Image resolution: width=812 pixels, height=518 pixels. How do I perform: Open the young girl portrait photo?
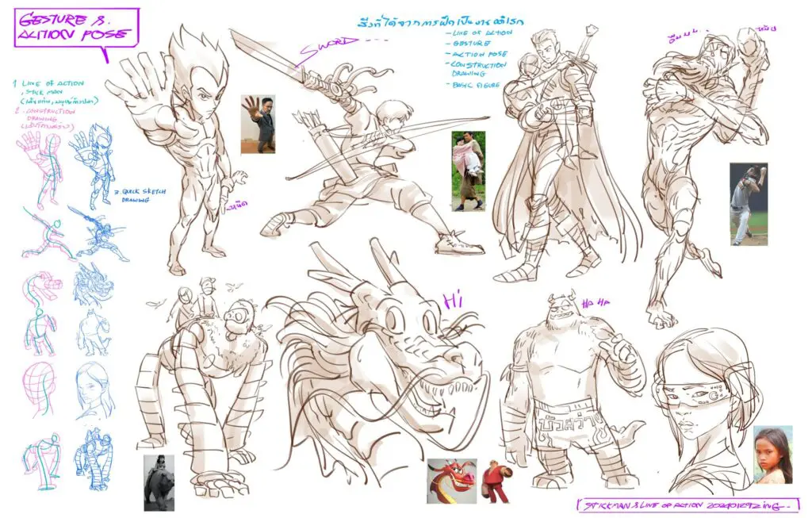click(772, 455)
